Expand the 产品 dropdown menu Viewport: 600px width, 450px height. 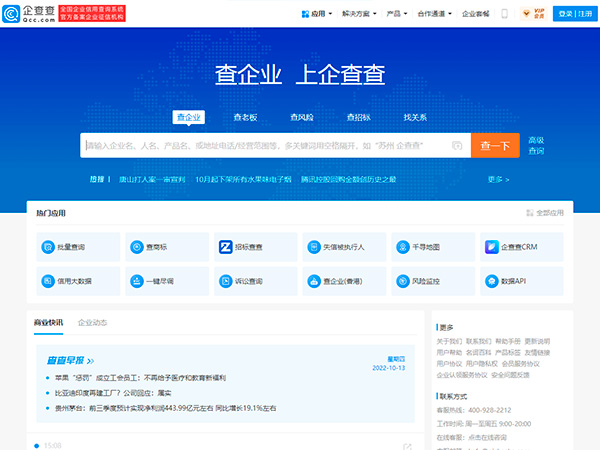tap(396, 14)
